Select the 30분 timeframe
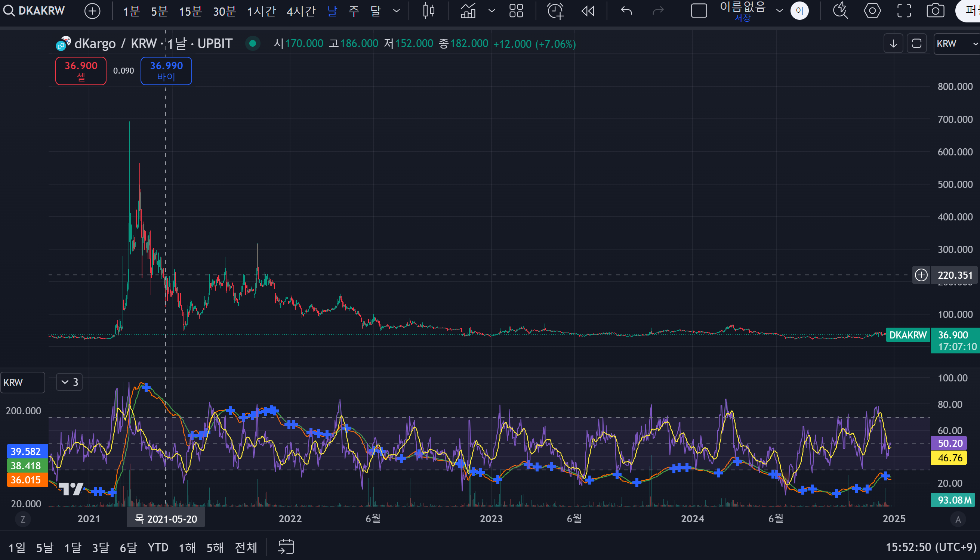Viewport: 980px width, 560px height. coord(224,11)
